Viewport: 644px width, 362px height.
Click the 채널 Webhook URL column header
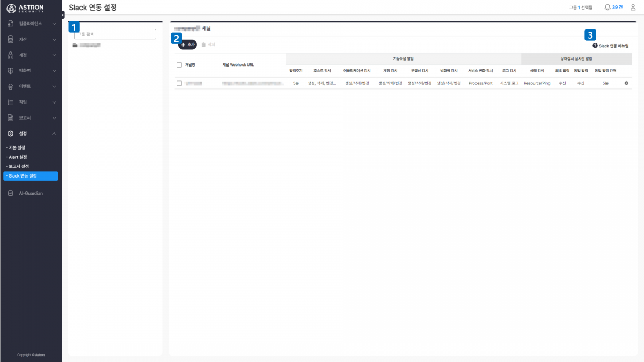click(238, 65)
